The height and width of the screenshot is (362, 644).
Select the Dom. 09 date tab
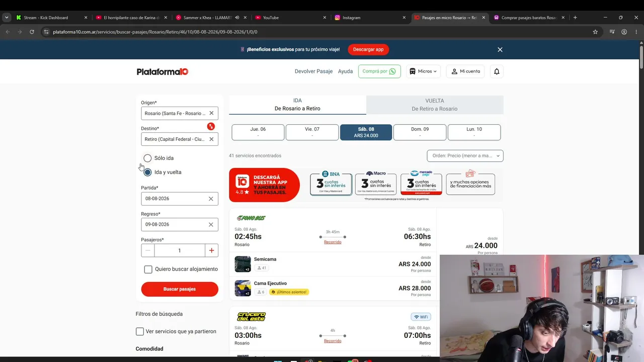[420, 132]
